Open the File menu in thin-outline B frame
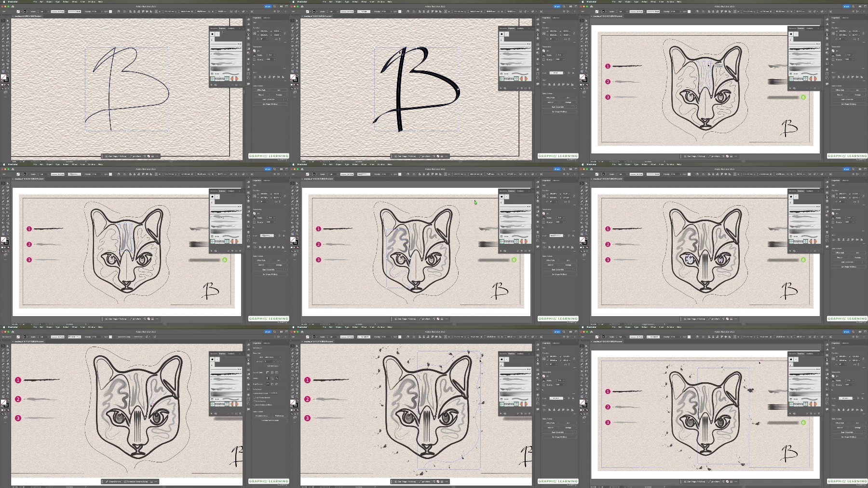 [x=35, y=2]
